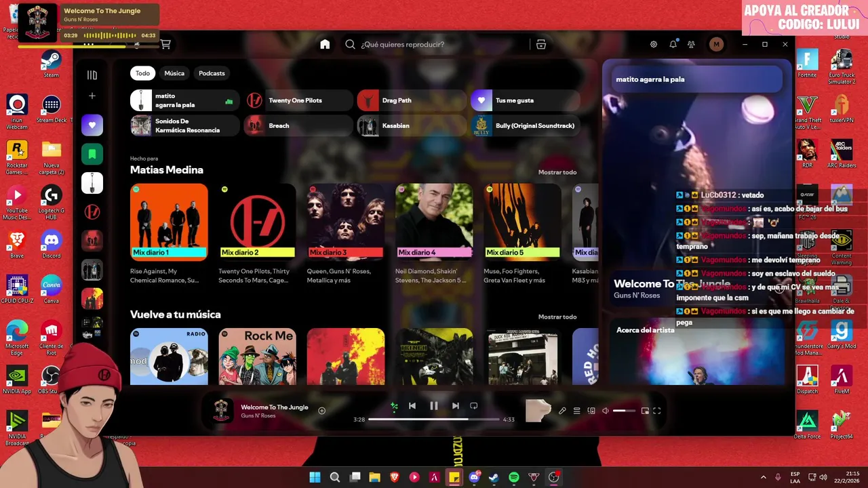Open Mix diario 1 cover
Screen dimensions: 868x488
[x=169, y=222]
